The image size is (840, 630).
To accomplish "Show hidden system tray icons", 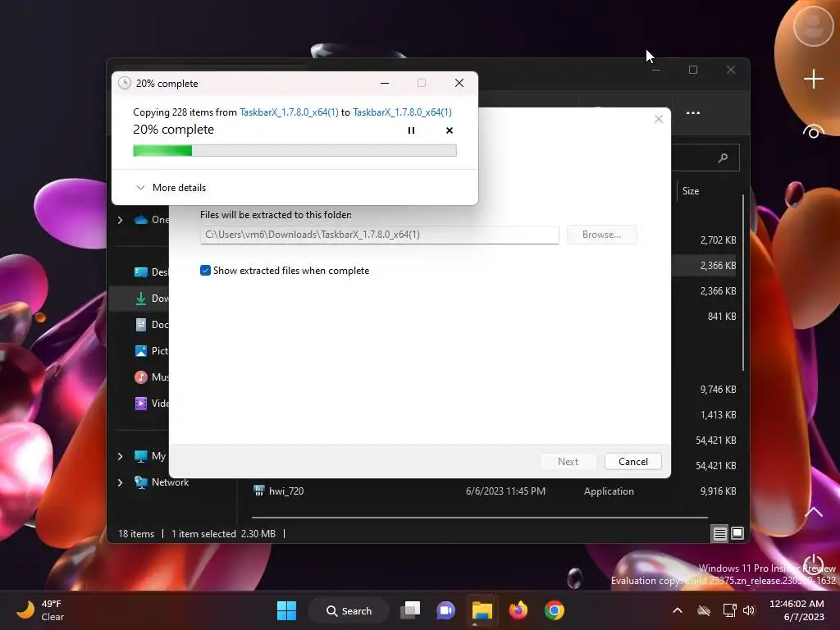I will pyautogui.click(x=677, y=610).
